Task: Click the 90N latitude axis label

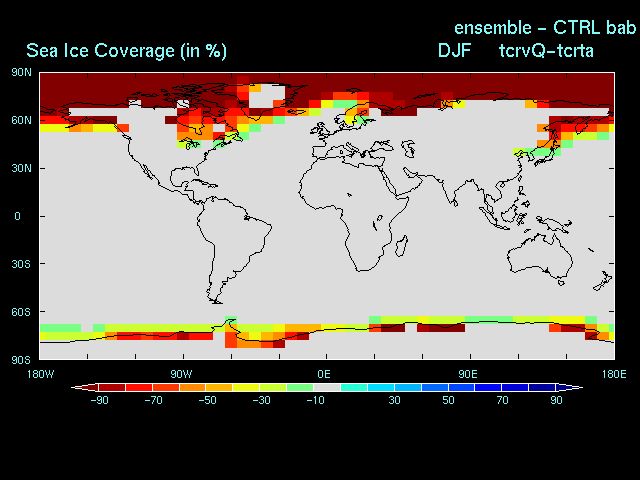Action: click(21, 72)
